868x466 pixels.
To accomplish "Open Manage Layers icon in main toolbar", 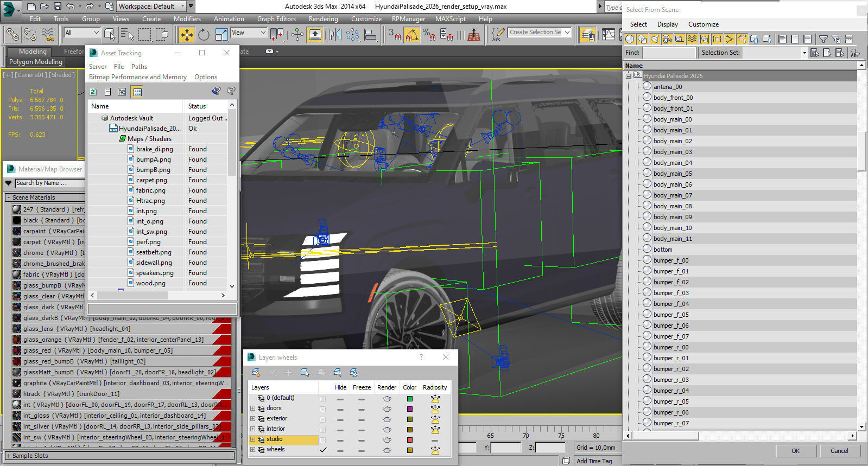I will [588, 35].
